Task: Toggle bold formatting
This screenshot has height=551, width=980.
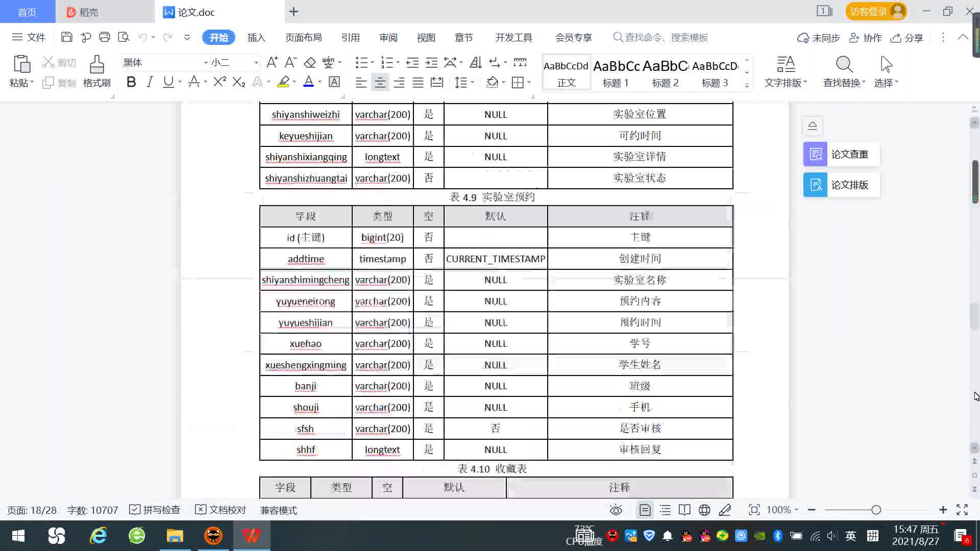Action: tap(131, 82)
